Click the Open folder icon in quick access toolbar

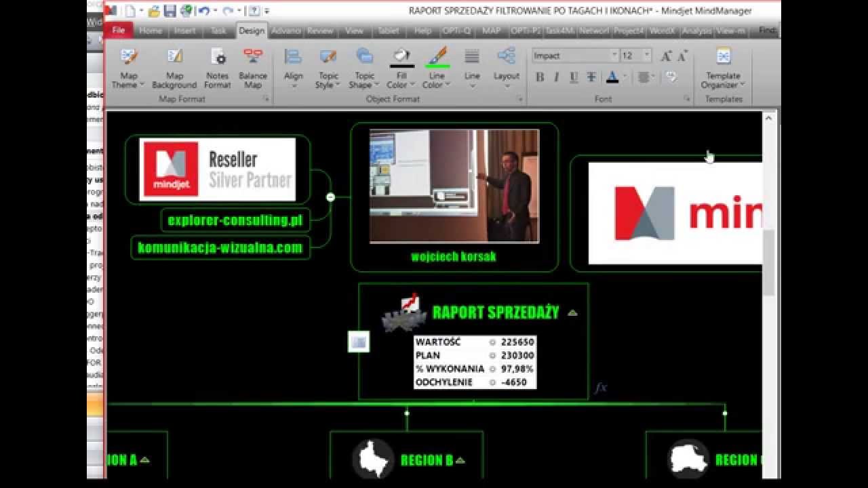[x=154, y=11]
